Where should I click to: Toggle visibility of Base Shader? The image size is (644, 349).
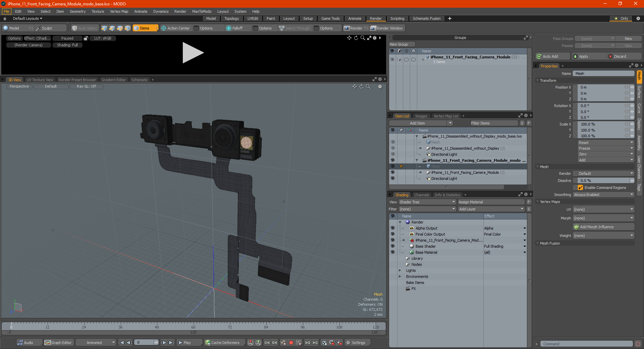pos(392,246)
